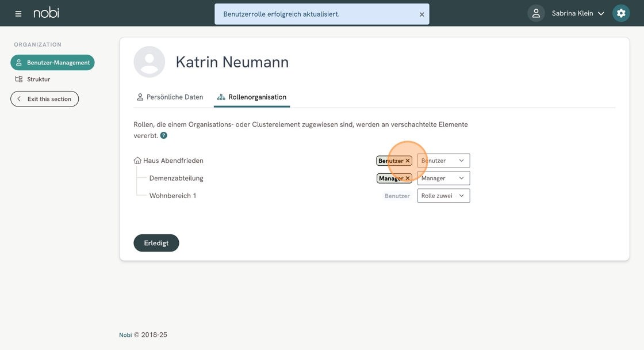
Task: Open the role dropdown for Wohnbereich 1
Action: [443, 196]
